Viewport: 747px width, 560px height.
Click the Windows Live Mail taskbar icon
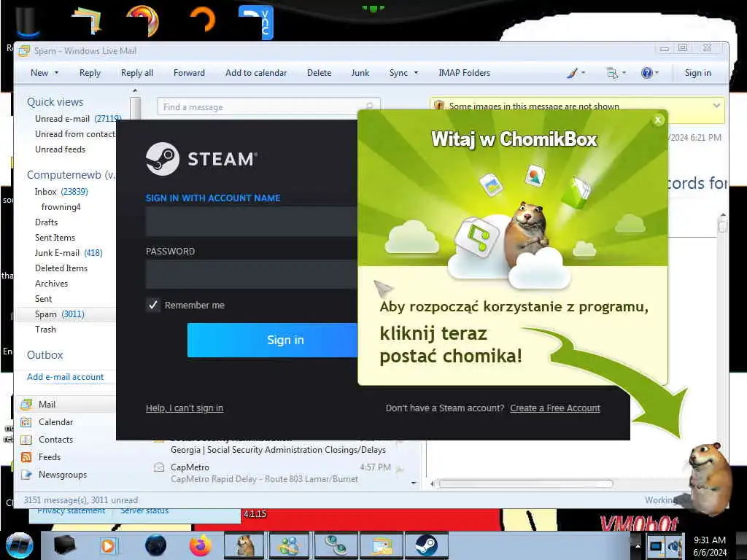pyautogui.click(x=381, y=545)
